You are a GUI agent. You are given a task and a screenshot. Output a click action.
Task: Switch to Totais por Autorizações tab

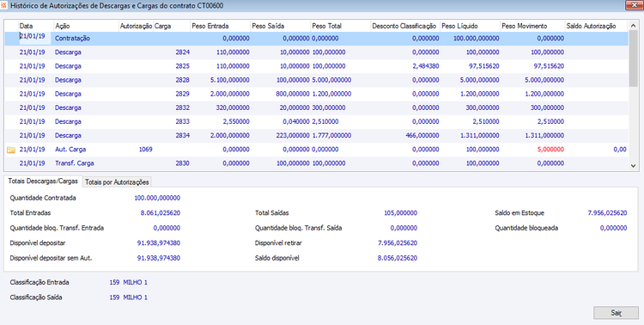(118, 181)
